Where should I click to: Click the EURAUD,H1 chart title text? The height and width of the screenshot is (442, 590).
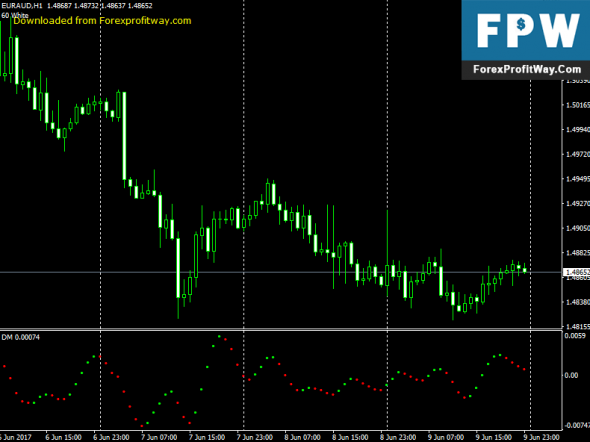pos(22,6)
